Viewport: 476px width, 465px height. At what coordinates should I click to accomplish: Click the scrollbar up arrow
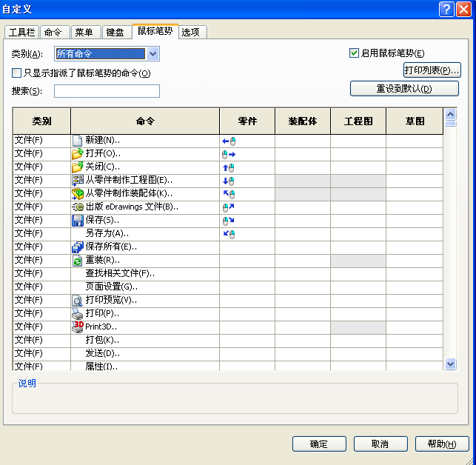(451, 115)
